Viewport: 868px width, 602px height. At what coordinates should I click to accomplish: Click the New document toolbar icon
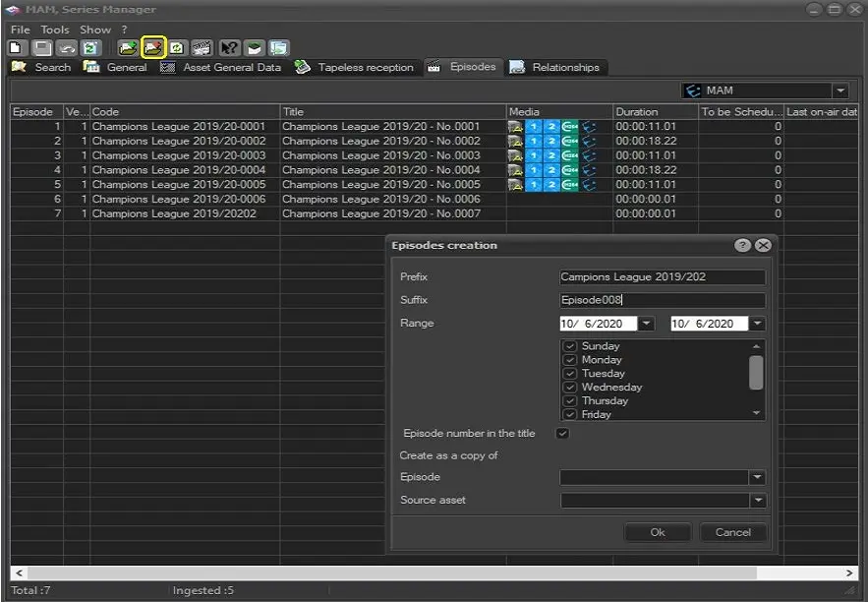(17, 47)
